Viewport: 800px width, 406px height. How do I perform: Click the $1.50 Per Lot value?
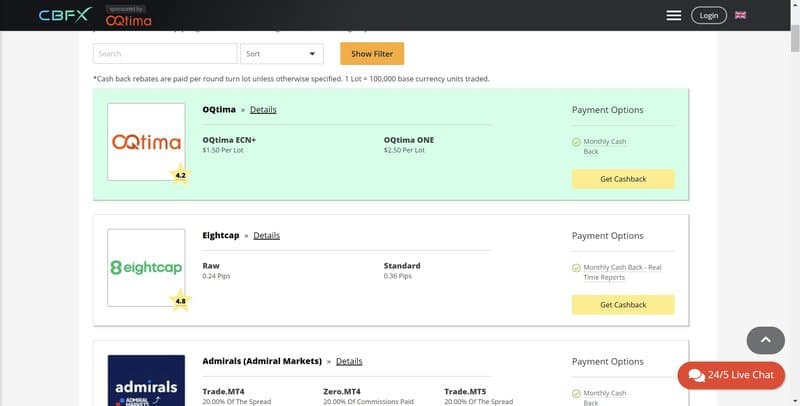223,150
